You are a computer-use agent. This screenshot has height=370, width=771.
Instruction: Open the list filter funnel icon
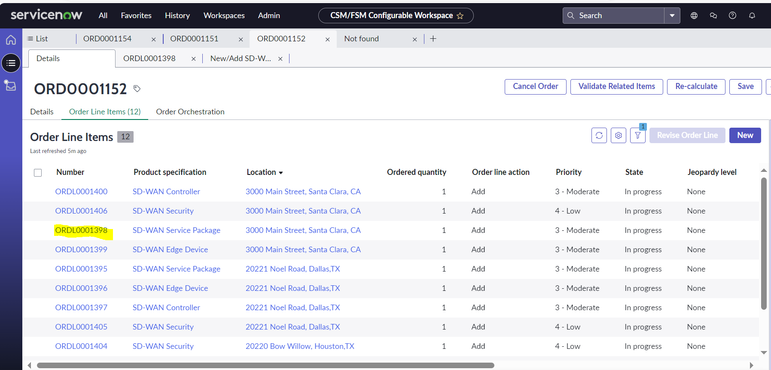pyautogui.click(x=638, y=135)
